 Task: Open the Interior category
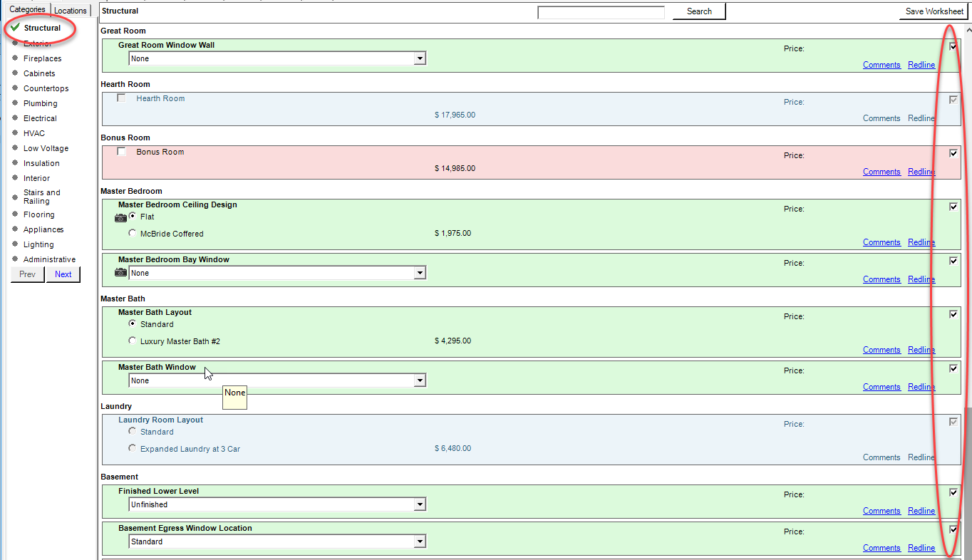point(36,178)
